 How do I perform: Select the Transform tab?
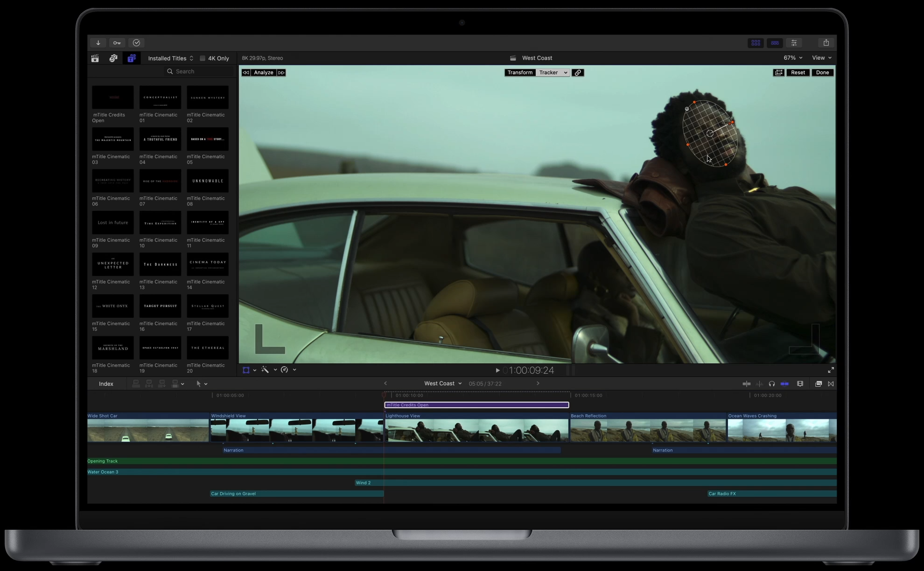point(520,73)
